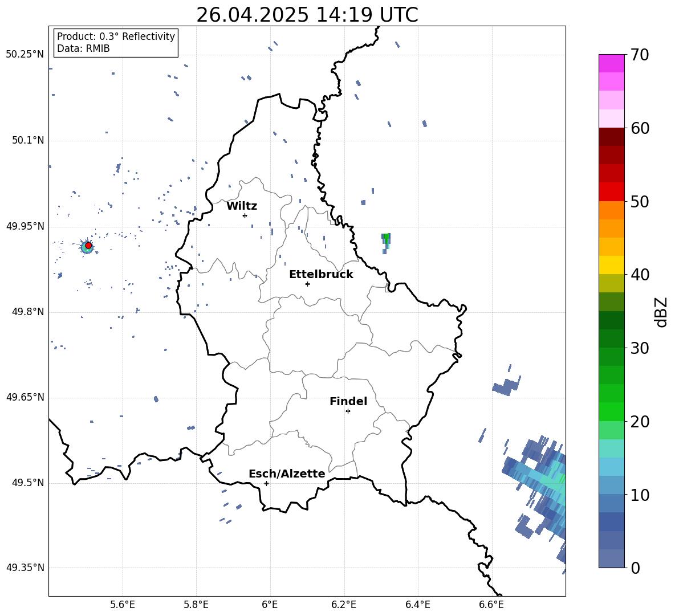Click the colorbar tick label 10
The height and width of the screenshot is (616, 675).
pyautogui.click(x=640, y=495)
